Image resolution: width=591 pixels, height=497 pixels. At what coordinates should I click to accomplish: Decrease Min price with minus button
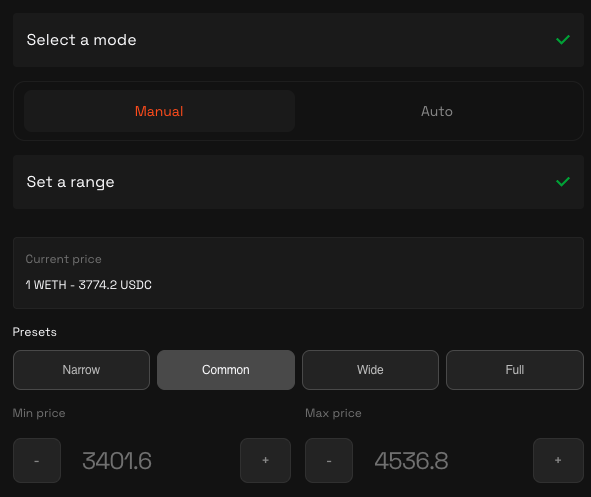tap(37, 460)
